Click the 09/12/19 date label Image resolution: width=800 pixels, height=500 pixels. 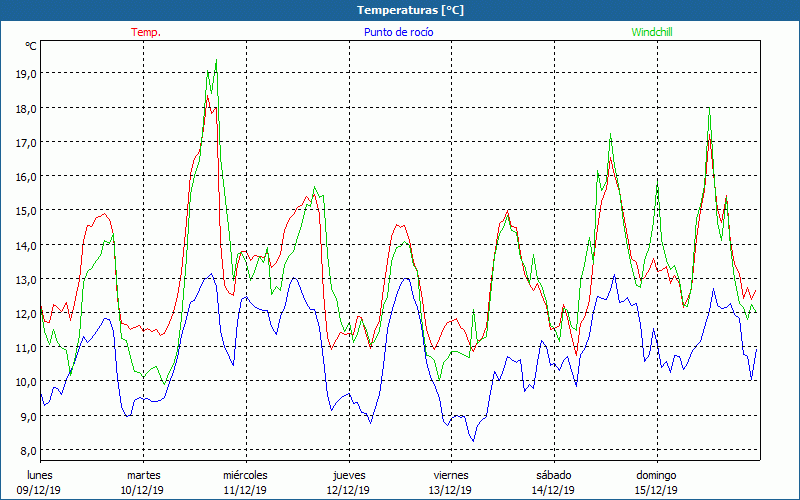39,490
